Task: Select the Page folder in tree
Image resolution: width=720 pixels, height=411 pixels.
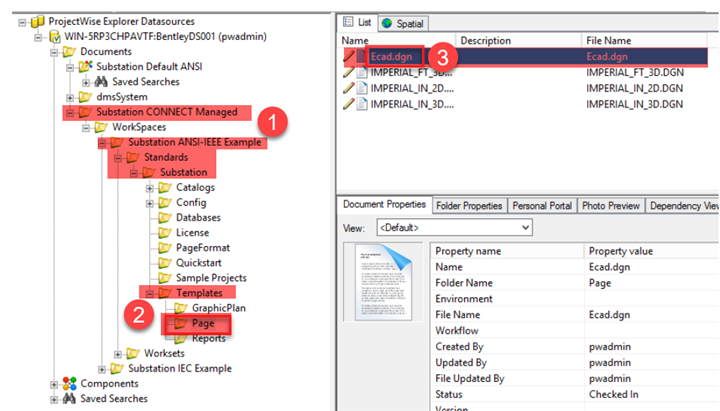Action: click(x=203, y=323)
